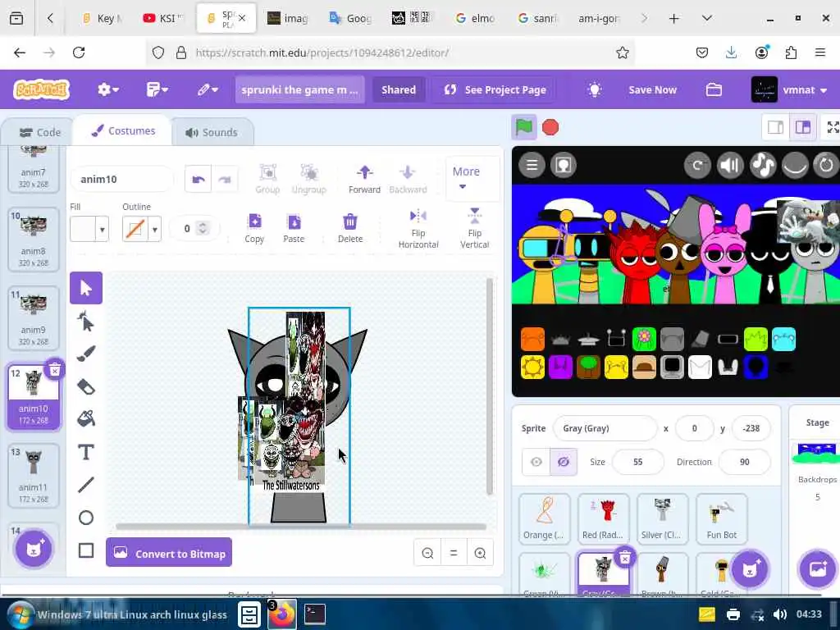
Task: Flip the costume Vertical
Action: point(475,228)
